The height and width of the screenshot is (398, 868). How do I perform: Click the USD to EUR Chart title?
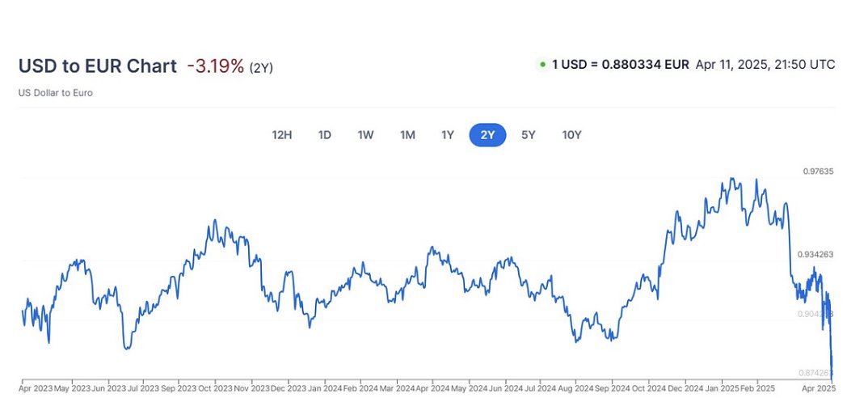tap(98, 66)
